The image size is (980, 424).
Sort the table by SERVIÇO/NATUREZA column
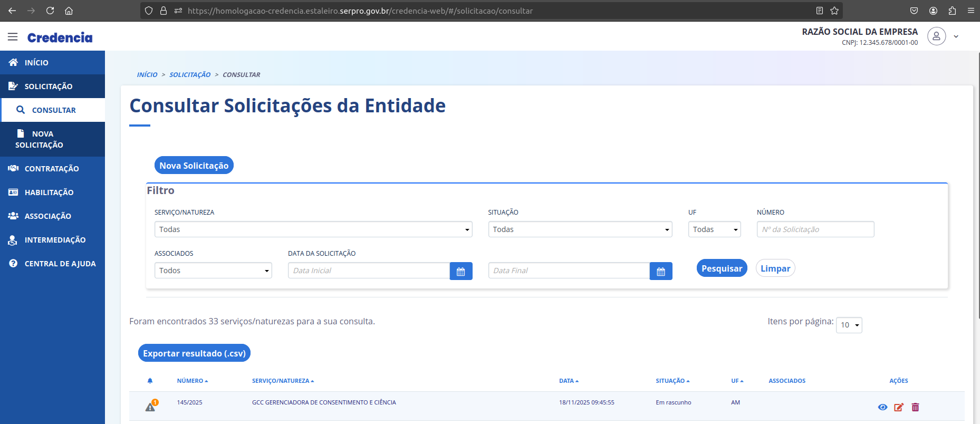point(283,381)
